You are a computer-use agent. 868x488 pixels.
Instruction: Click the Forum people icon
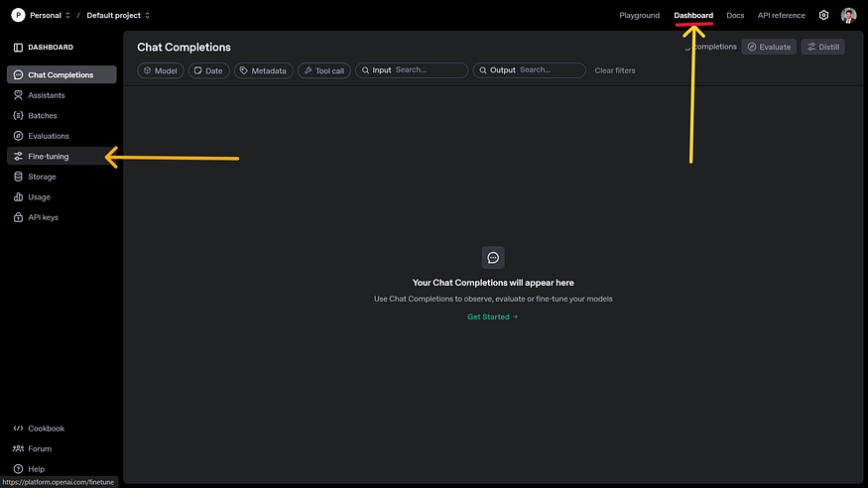coord(18,448)
